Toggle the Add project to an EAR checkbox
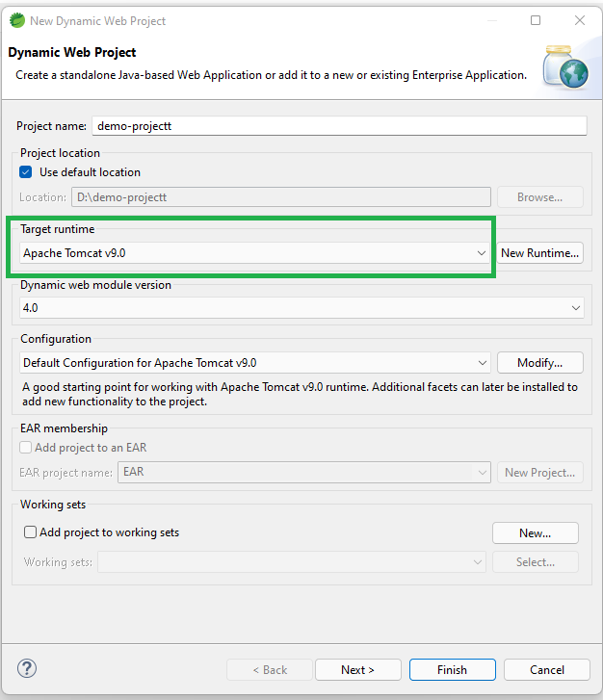The width and height of the screenshot is (603, 700). pyautogui.click(x=25, y=448)
